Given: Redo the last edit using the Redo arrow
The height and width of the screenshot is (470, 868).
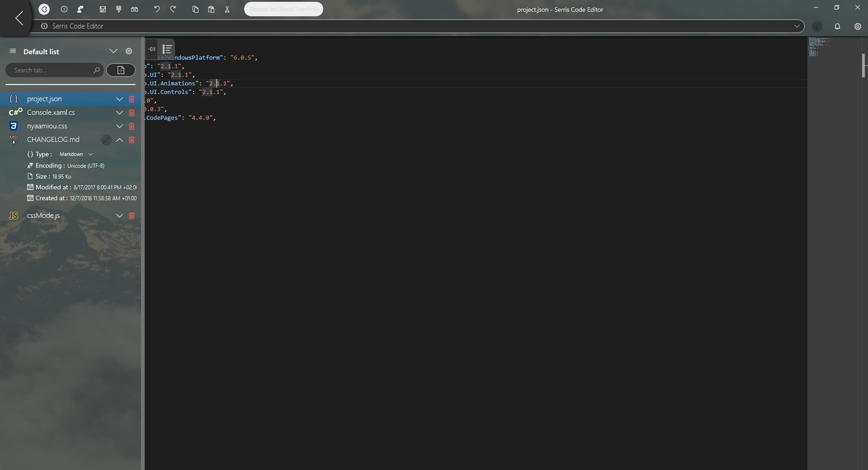Looking at the screenshot, I should (174, 9).
